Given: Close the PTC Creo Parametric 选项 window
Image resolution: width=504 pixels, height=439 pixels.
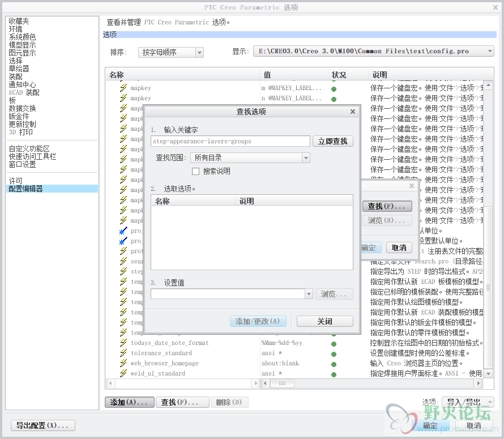Looking at the screenshot, I should (496, 7).
